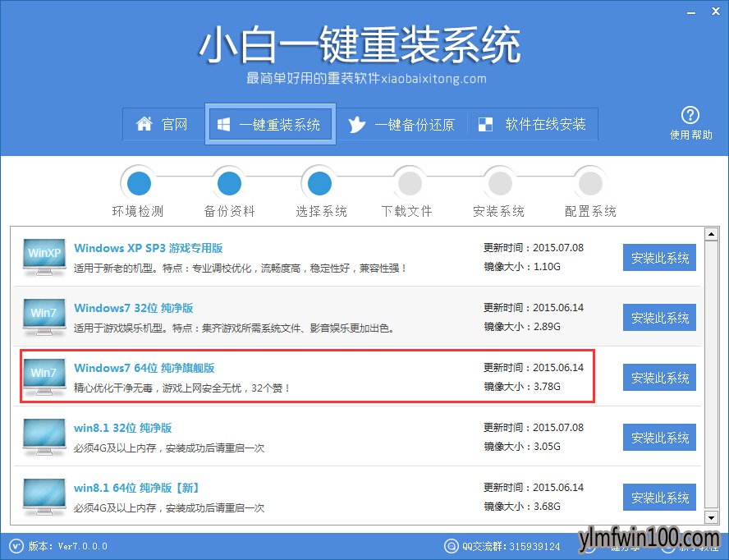
Task: Open 软件在线安装 tab
Action: 532,124
